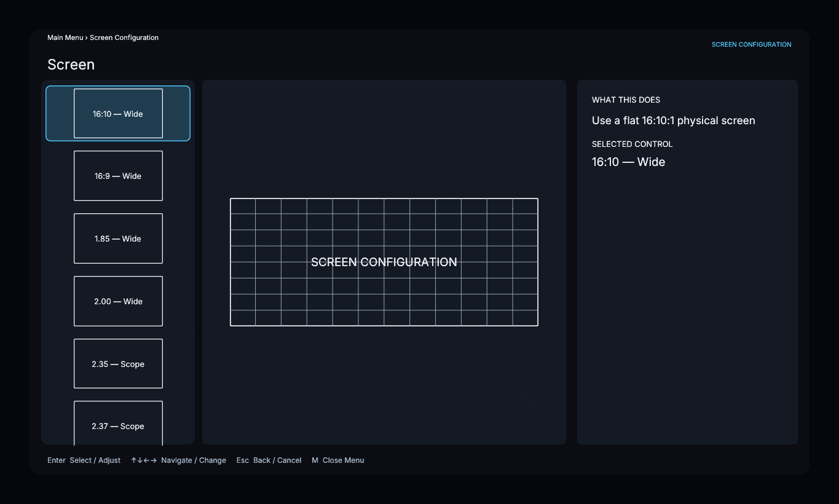Select the 2.37 — Scope screen option
Image resolution: width=839 pixels, height=504 pixels.
[x=118, y=423]
